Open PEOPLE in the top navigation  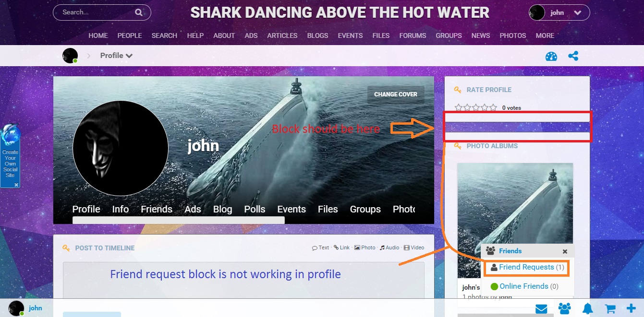coord(130,35)
